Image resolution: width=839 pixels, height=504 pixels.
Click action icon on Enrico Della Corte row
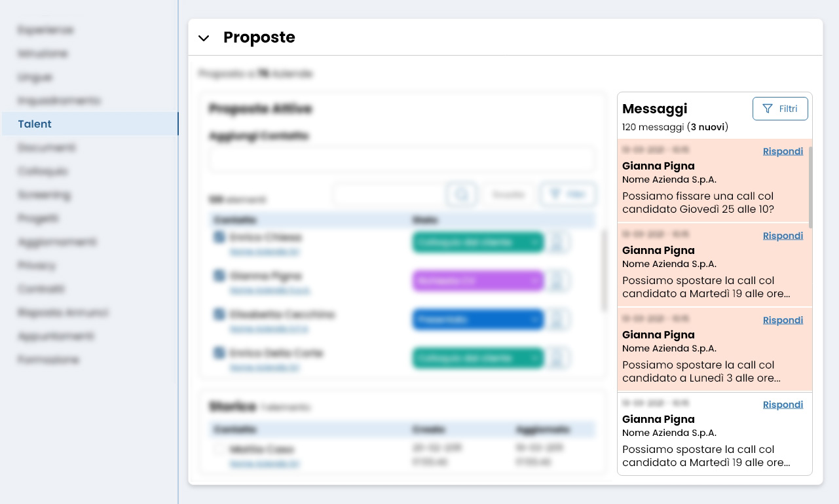click(x=557, y=358)
